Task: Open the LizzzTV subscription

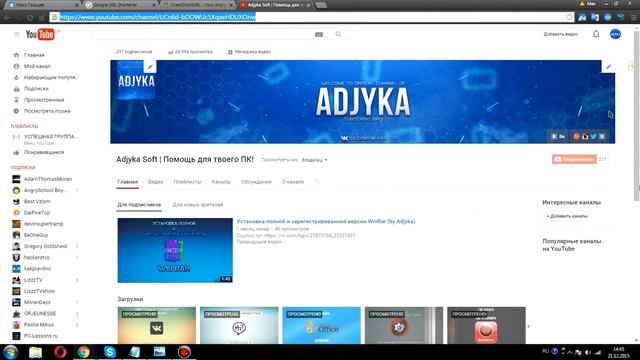Action: [x=33, y=280]
